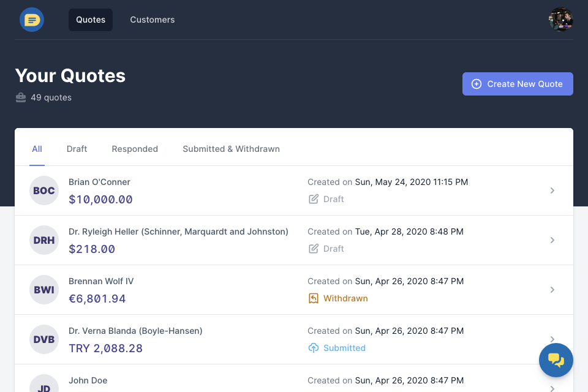Open the Quotes navigation item
This screenshot has height=392, width=588.
pyautogui.click(x=91, y=20)
